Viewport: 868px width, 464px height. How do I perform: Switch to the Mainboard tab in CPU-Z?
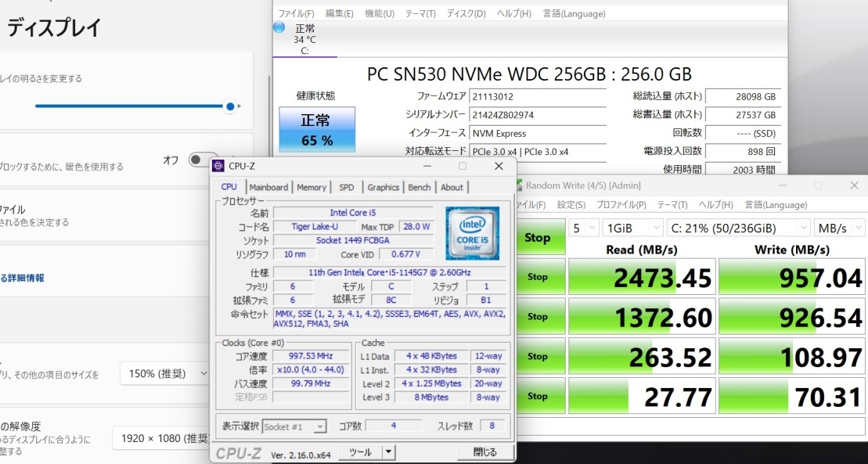tap(268, 187)
